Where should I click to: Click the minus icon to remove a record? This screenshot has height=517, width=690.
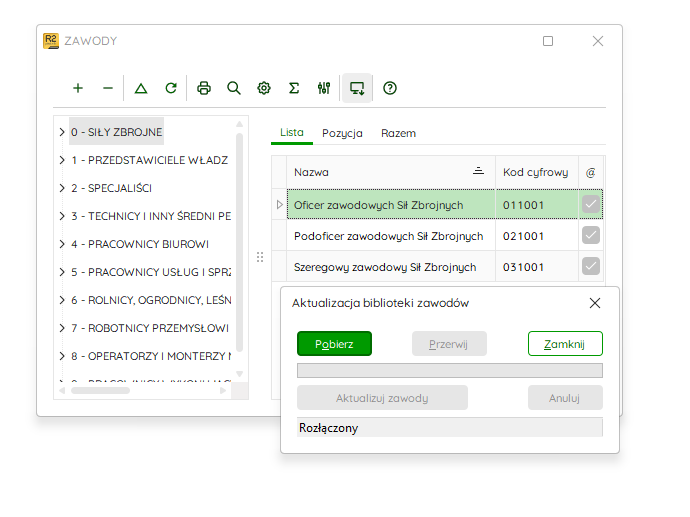coord(108,88)
